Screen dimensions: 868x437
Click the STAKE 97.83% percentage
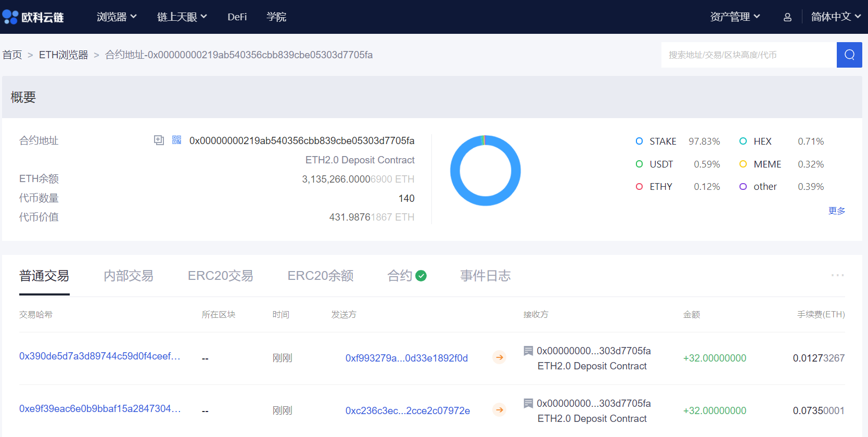coord(704,142)
